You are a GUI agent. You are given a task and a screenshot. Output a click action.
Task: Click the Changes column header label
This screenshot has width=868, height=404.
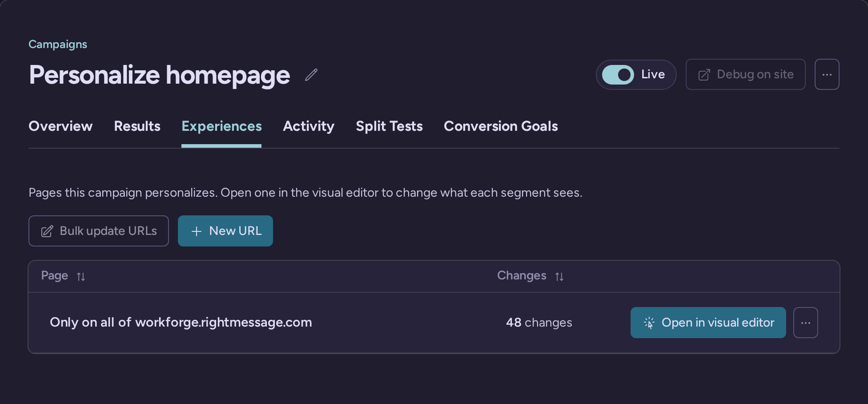coord(522,276)
